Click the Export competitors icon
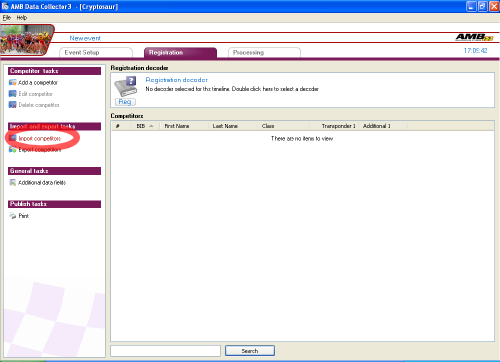This screenshot has width=500, height=362. tap(12, 150)
